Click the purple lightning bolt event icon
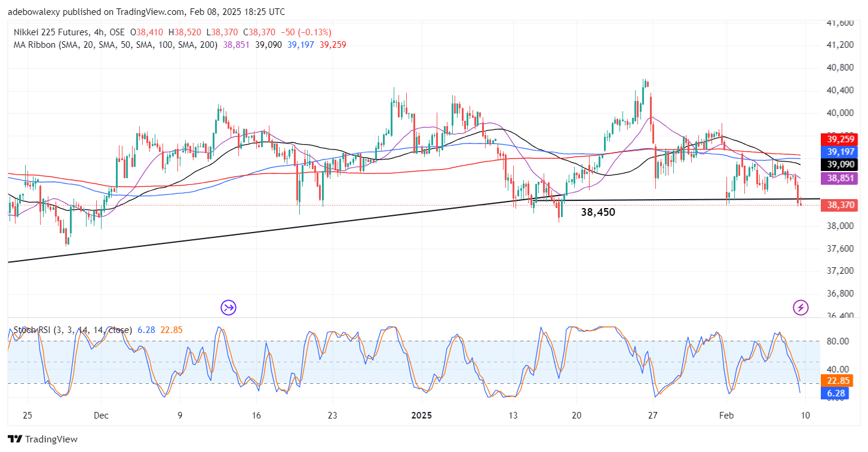The image size is (868, 452). click(x=800, y=308)
